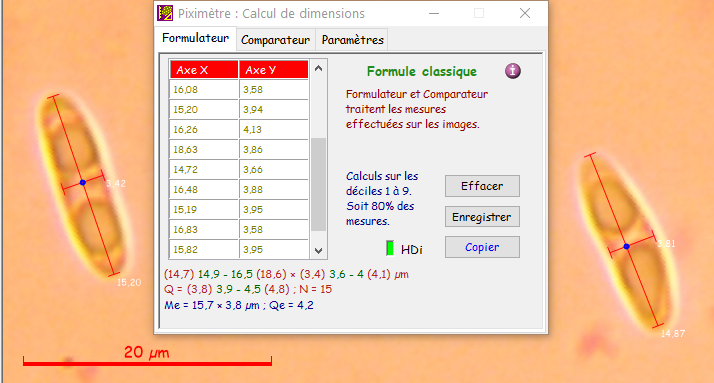The image size is (714, 383).
Task: Click the blue center point on left spore
Action: [83, 183]
